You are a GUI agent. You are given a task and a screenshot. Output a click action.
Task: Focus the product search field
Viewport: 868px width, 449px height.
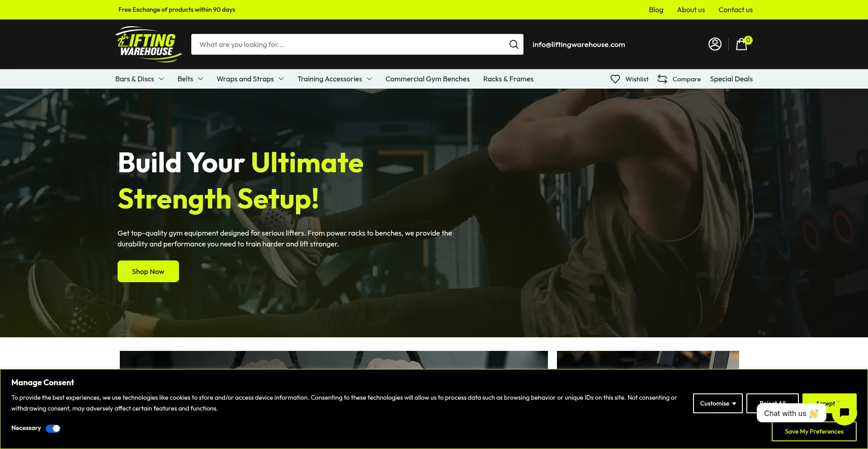coord(348,44)
